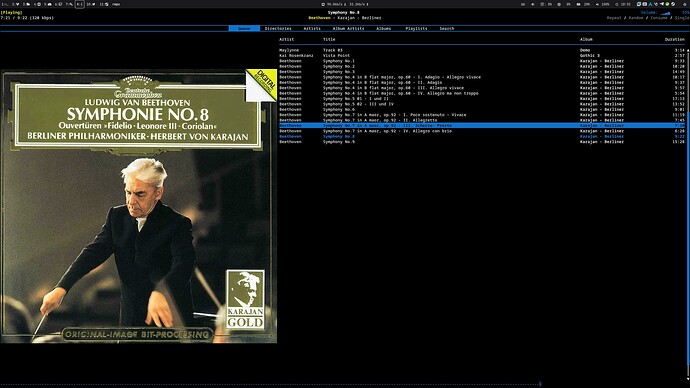Open the Albums tab
The image size is (690, 388).
[383, 29]
